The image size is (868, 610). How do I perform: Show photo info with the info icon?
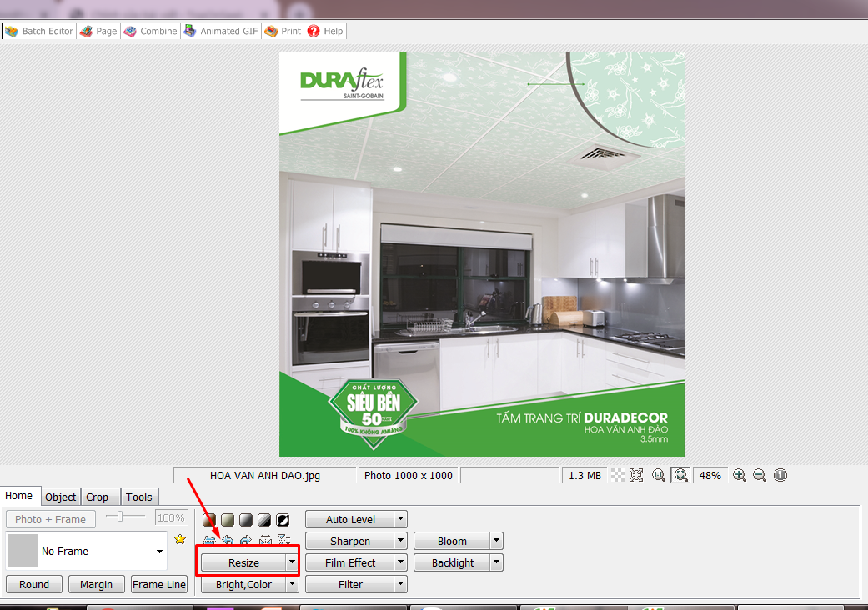780,475
